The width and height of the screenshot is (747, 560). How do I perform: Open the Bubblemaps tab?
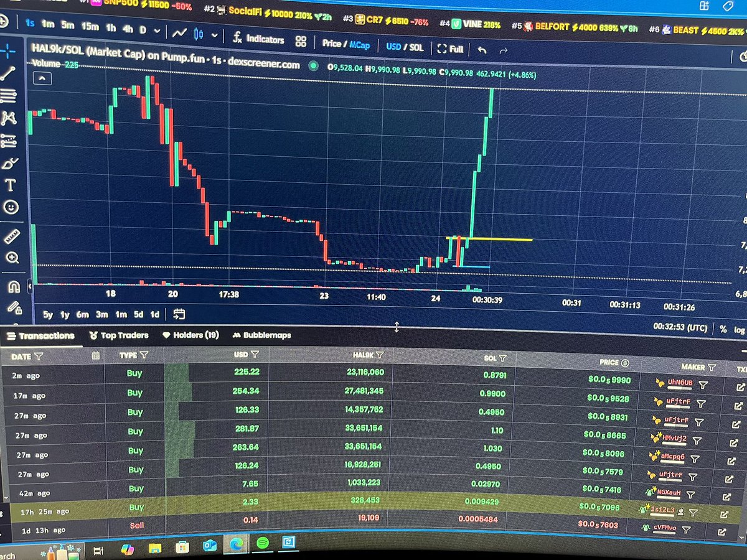261,335
